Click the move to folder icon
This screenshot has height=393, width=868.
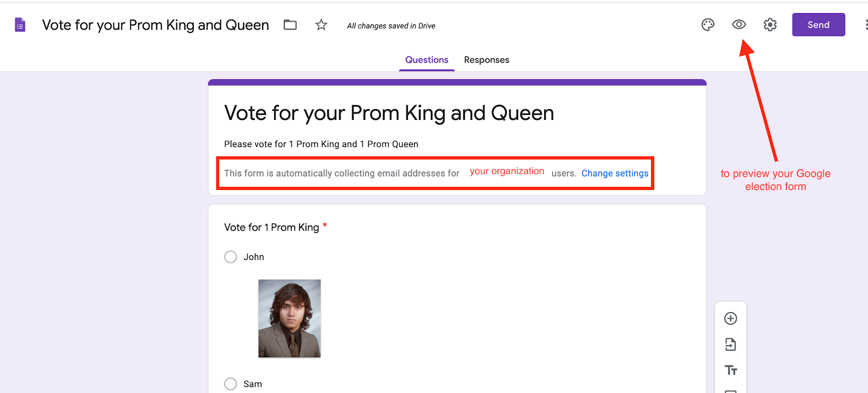pos(290,25)
